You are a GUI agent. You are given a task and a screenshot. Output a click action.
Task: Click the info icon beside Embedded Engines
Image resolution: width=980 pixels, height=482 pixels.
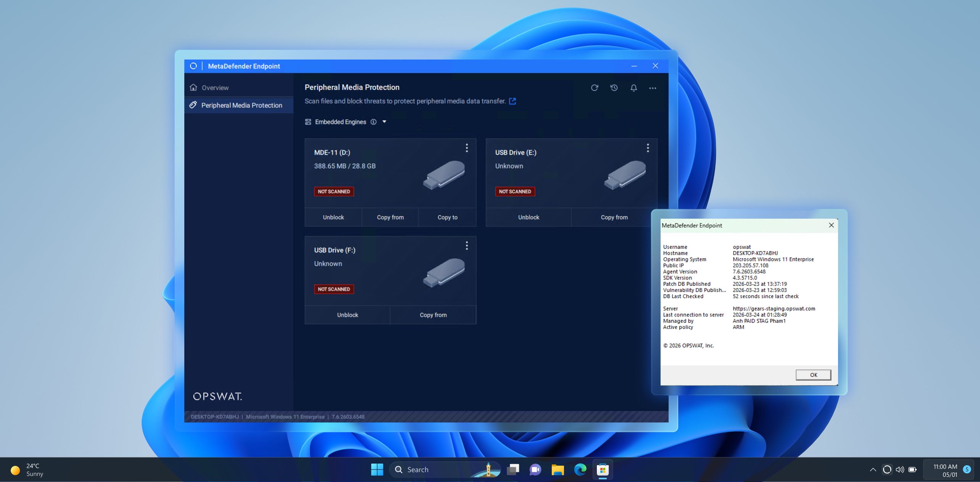[x=374, y=122]
